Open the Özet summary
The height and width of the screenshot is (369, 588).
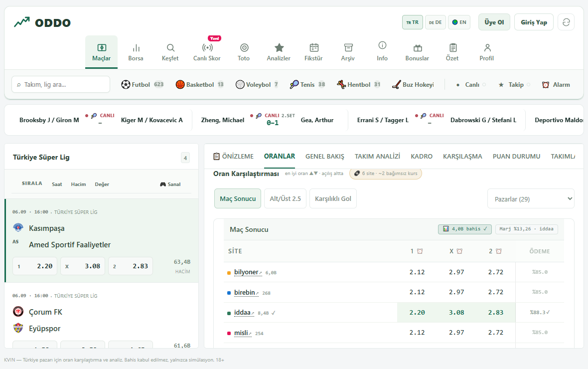click(452, 52)
